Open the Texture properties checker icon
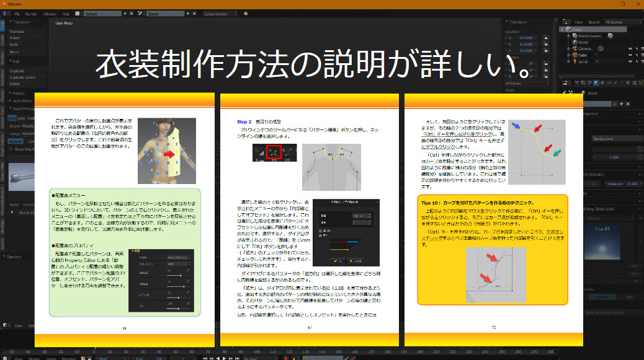 634,83
